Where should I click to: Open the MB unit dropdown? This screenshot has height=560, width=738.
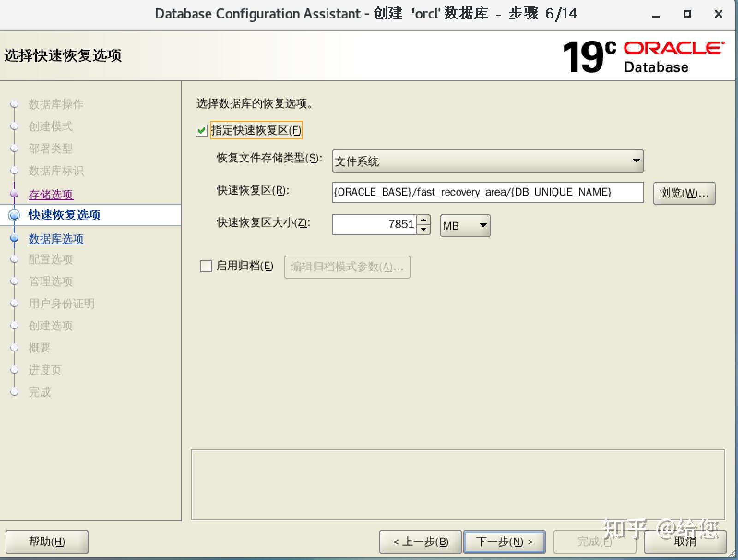click(x=482, y=226)
